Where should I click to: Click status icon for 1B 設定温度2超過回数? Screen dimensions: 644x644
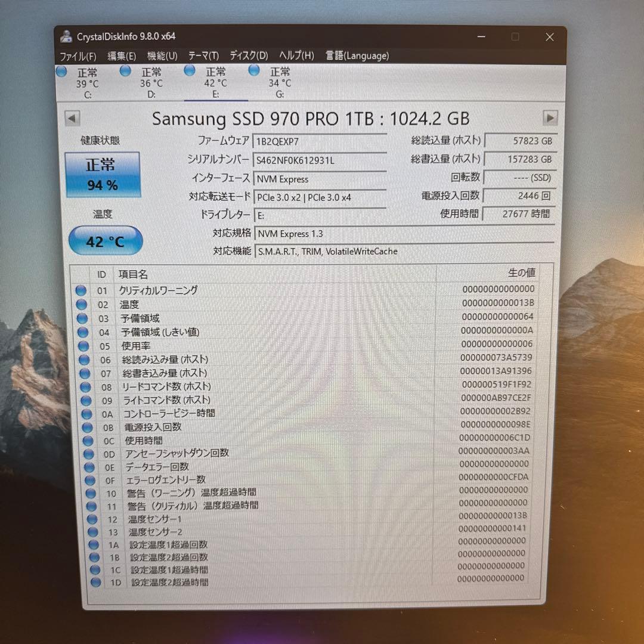click(94, 558)
